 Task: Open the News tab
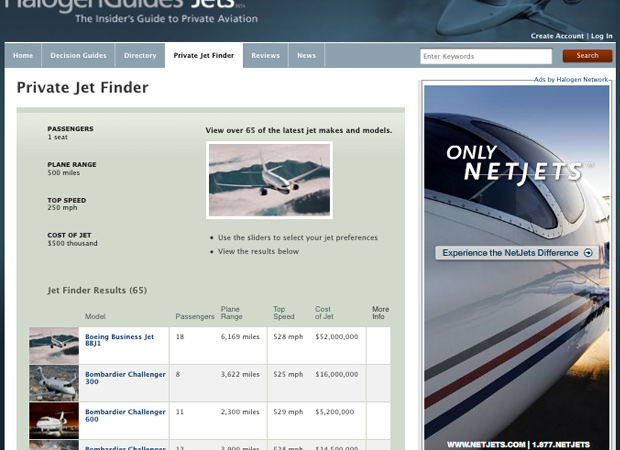[x=306, y=55]
